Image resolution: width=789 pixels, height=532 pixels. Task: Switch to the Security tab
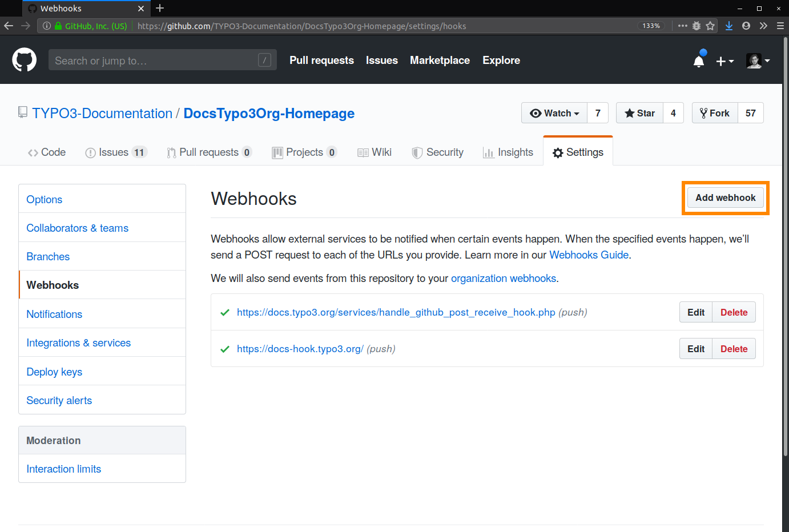(x=438, y=152)
